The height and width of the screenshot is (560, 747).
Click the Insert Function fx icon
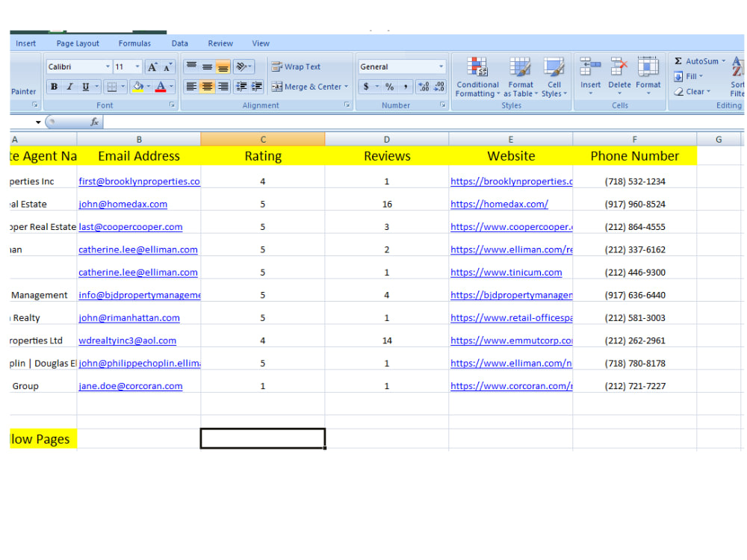(94, 122)
